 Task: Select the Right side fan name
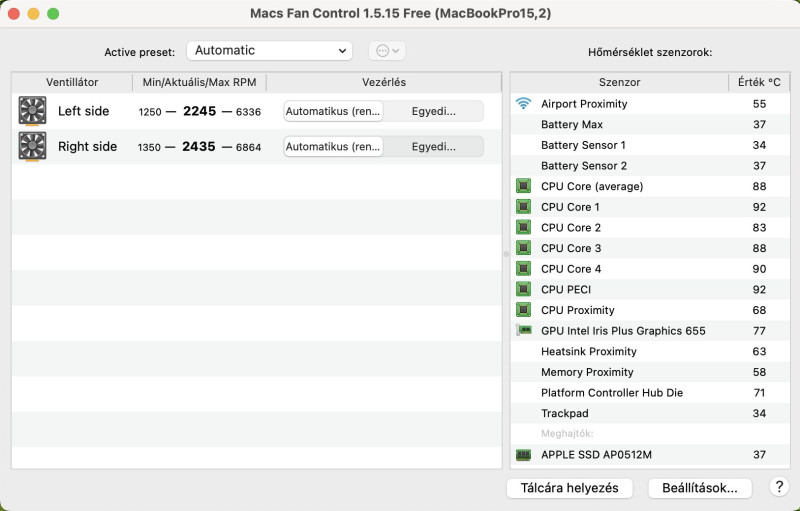click(87, 147)
